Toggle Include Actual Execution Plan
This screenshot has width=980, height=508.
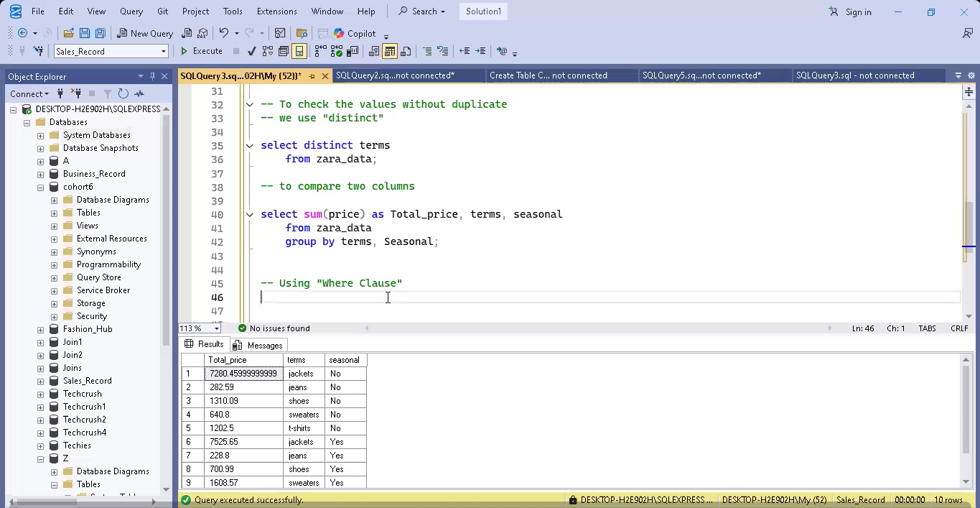tap(320, 51)
